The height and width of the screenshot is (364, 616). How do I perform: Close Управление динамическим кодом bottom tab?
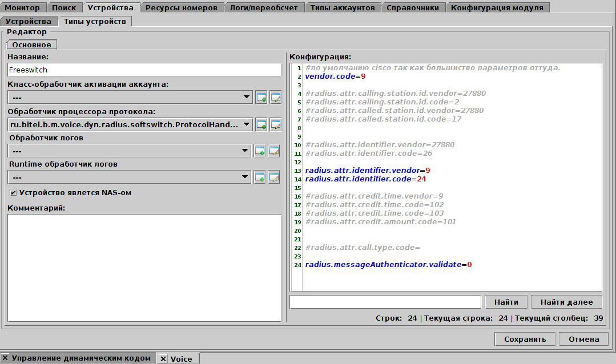pos(5,358)
